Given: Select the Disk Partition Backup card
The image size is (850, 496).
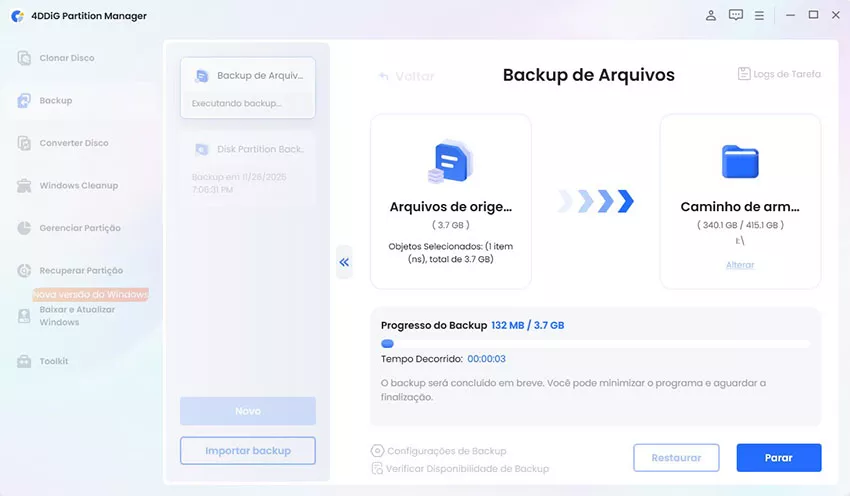Looking at the screenshot, I should pos(248,169).
